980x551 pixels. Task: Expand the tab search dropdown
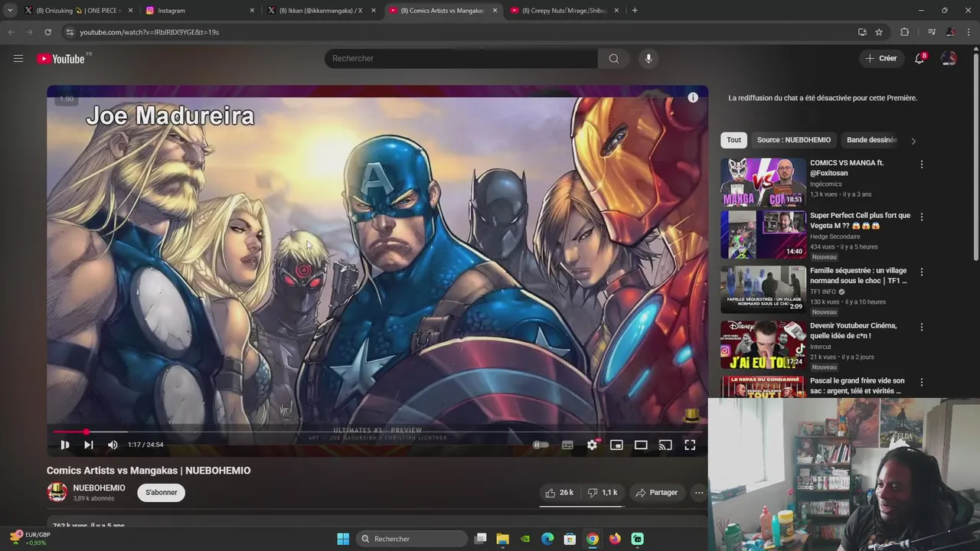tap(9, 11)
